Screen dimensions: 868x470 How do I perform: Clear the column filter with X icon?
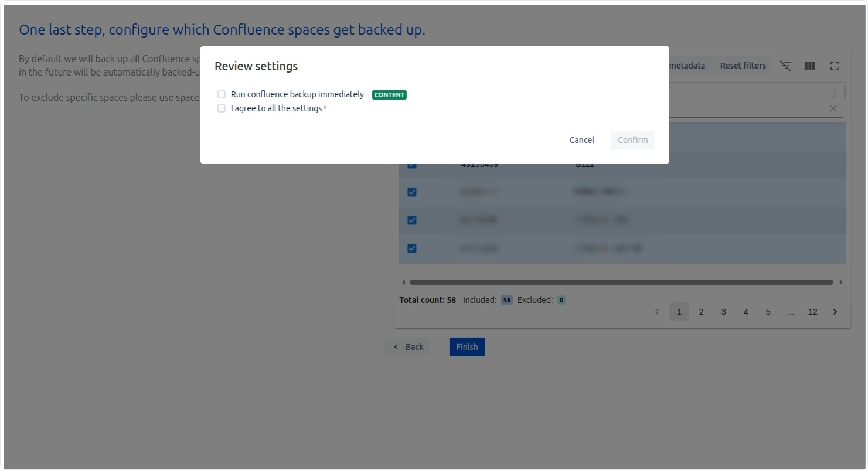(x=833, y=108)
